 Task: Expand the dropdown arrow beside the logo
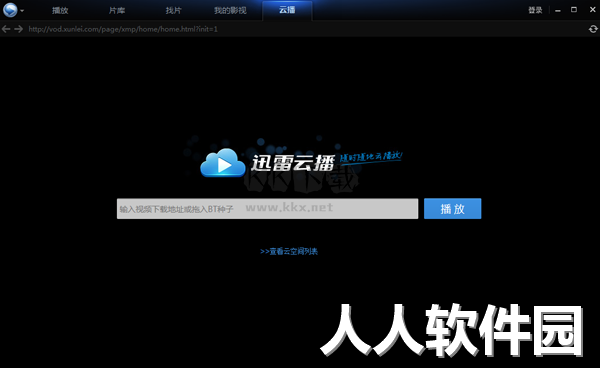coord(22,11)
